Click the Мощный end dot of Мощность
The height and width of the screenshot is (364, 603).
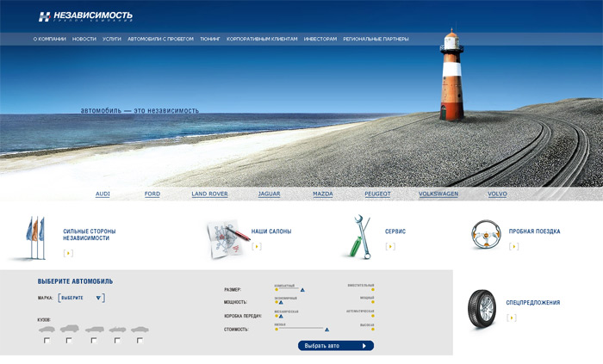(373, 302)
